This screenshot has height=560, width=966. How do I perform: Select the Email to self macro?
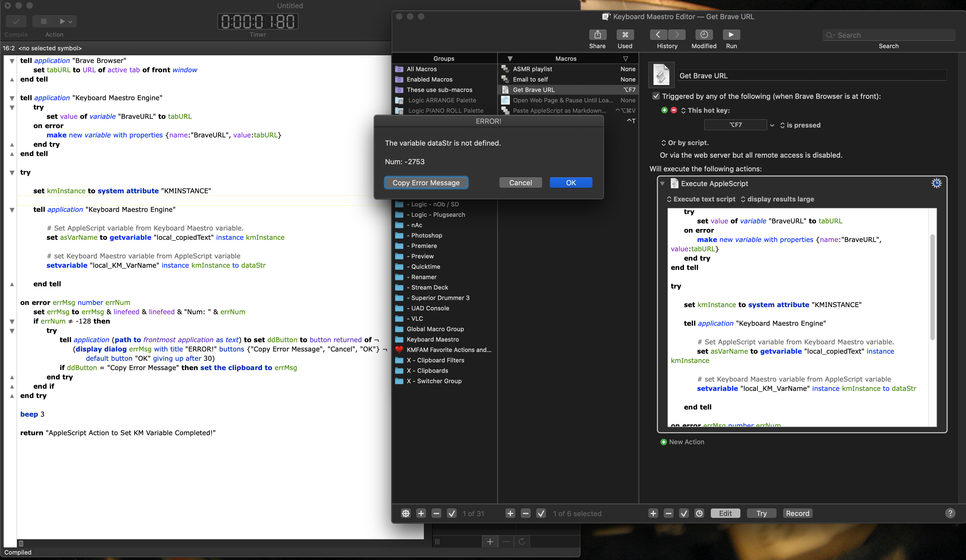click(568, 79)
